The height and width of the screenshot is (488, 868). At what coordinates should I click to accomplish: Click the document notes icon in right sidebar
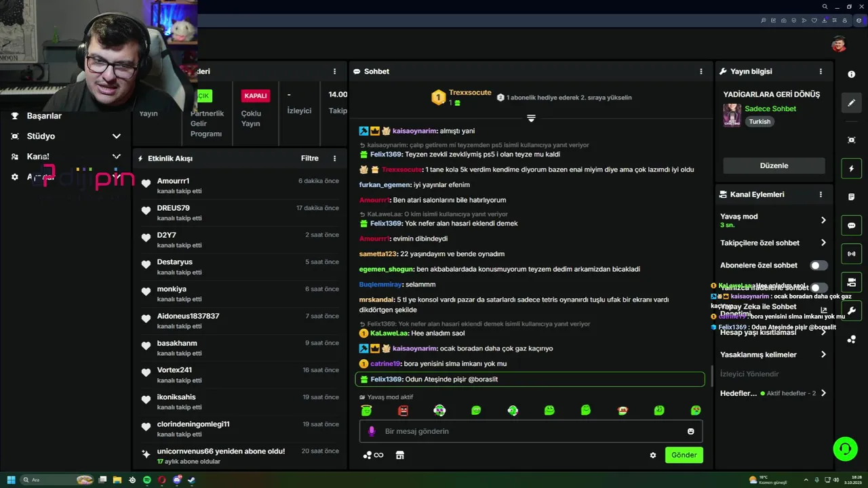[852, 197]
